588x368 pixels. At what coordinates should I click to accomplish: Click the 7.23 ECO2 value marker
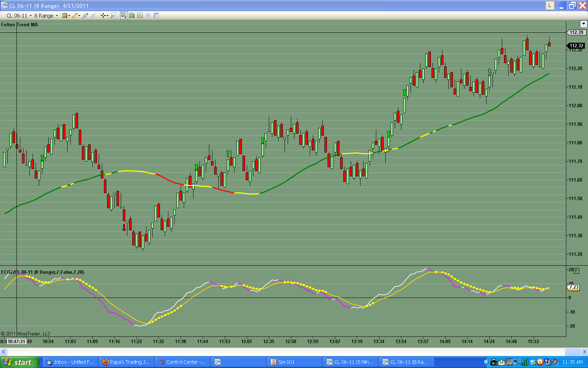coord(573,287)
